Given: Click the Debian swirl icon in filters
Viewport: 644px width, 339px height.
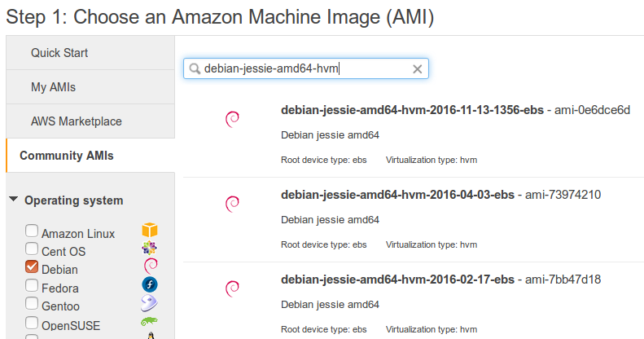Looking at the screenshot, I should 149,266.
